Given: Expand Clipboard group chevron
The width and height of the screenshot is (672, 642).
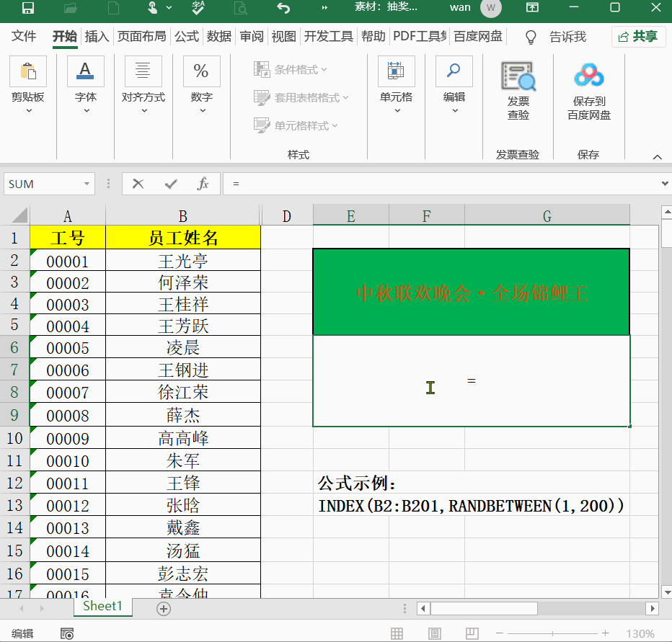Looking at the screenshot, I should click(29, 111).
